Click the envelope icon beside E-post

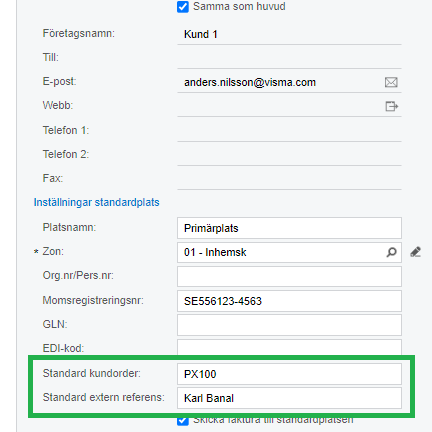coord(391,82)
